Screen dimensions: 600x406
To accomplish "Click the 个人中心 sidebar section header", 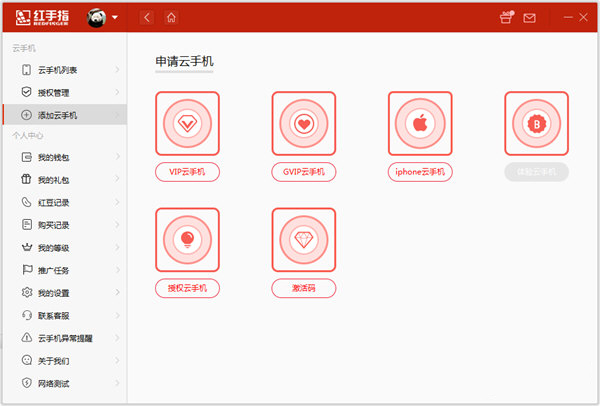I will (28, 135).
